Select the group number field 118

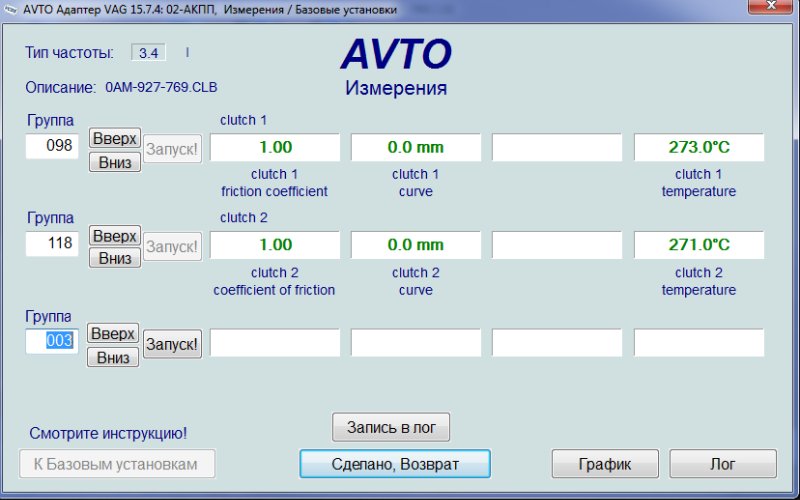(x=52, y=243)
